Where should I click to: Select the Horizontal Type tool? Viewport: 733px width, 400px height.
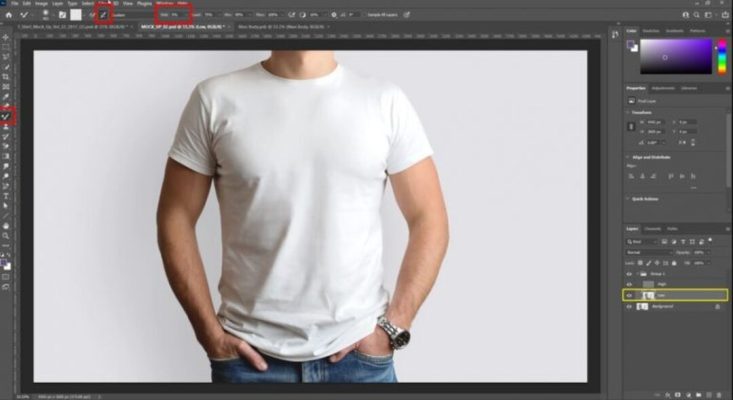click(x=6, y=196)
